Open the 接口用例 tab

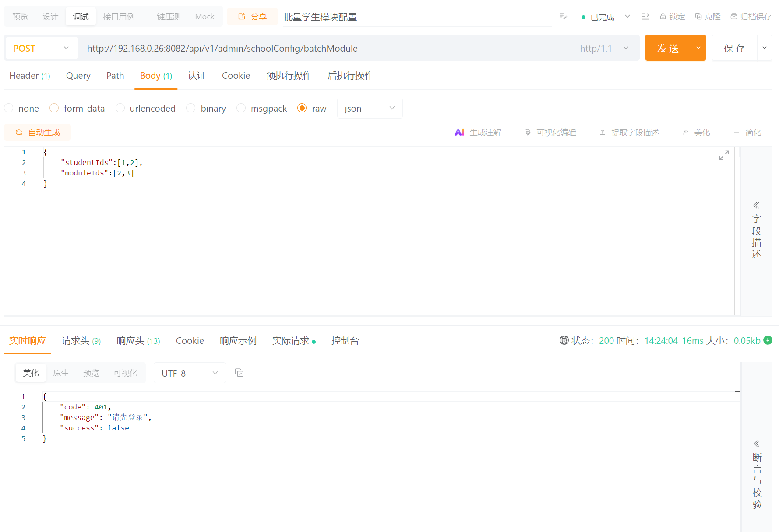pos(119,16)
